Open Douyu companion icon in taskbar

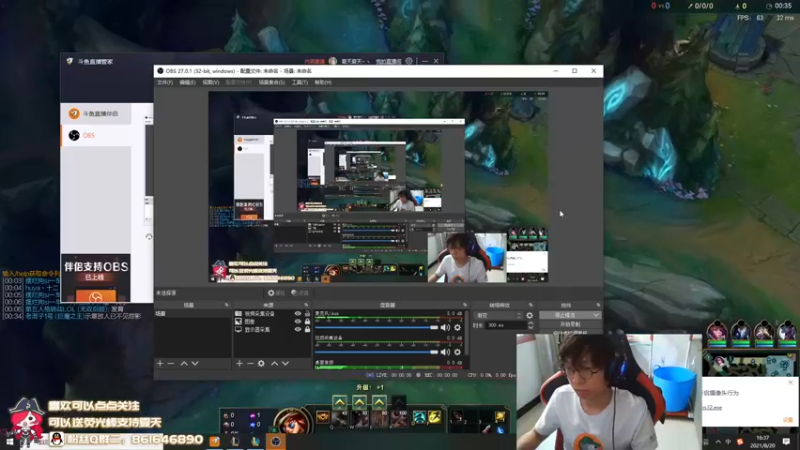click(215, 441)
